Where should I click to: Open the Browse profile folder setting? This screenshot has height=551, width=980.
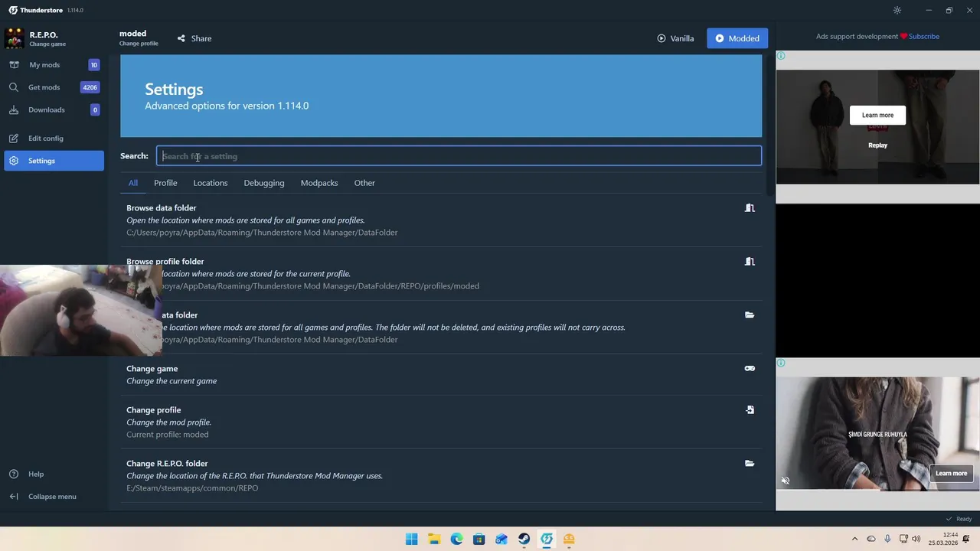(x=441, y=273)
